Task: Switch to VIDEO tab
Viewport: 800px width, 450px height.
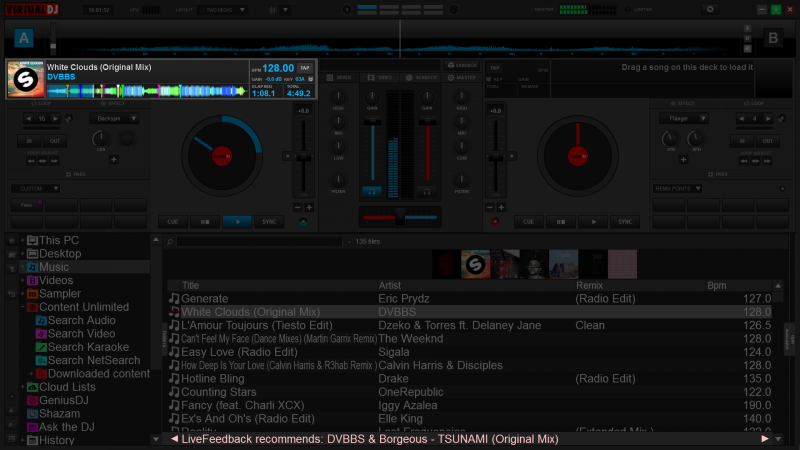Action: [380, 78]
